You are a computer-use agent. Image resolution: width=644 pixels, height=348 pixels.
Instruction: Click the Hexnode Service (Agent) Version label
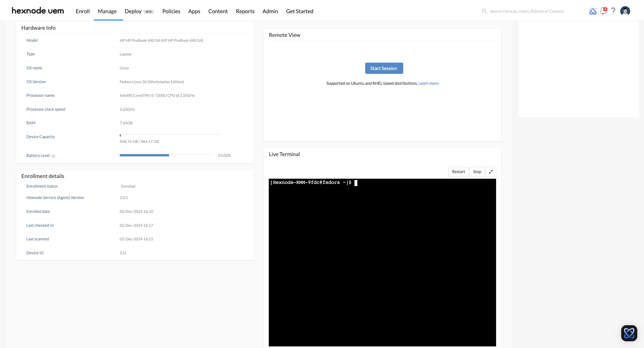(x=55, y=198)
